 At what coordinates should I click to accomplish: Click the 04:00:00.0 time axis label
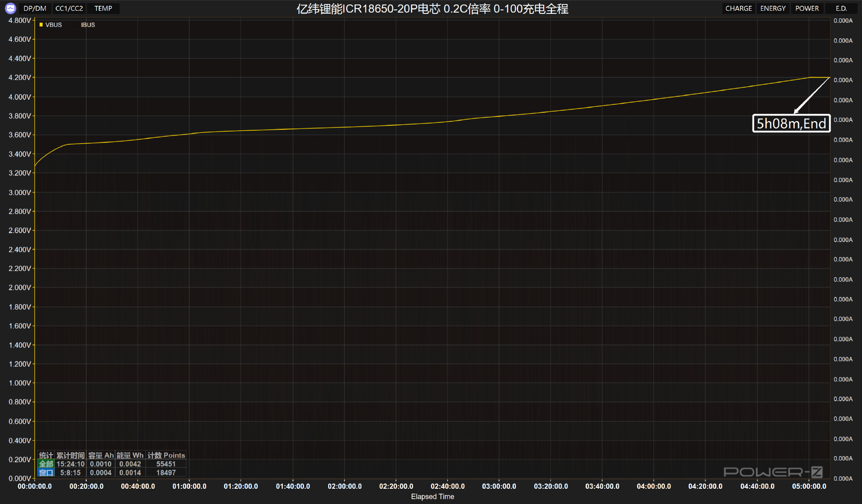(x=654, y=486)
